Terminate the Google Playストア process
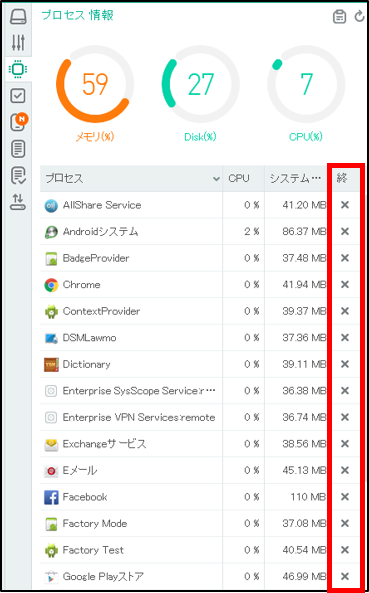This screenshot has width=369, height=593. 344,576
